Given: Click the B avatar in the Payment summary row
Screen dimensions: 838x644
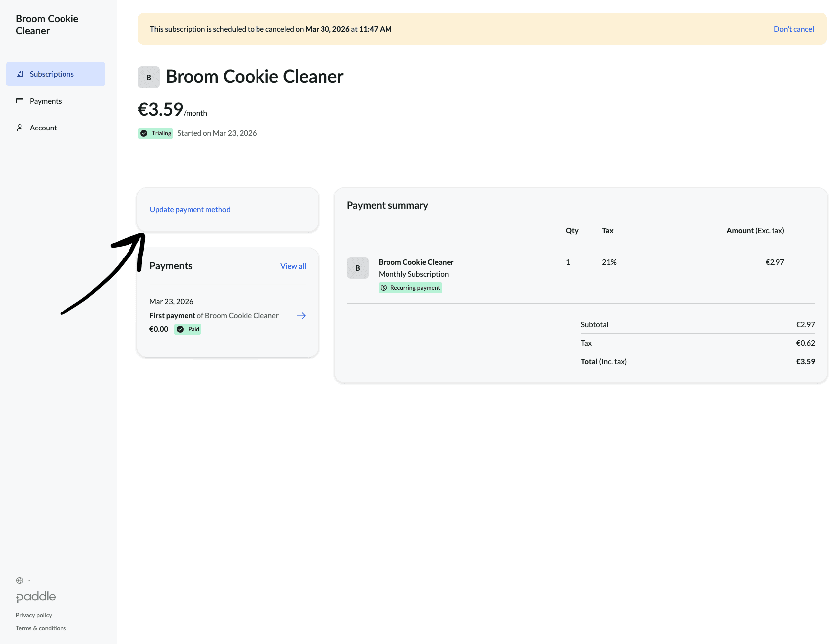Looking at the screenshot, I should 357,268.
